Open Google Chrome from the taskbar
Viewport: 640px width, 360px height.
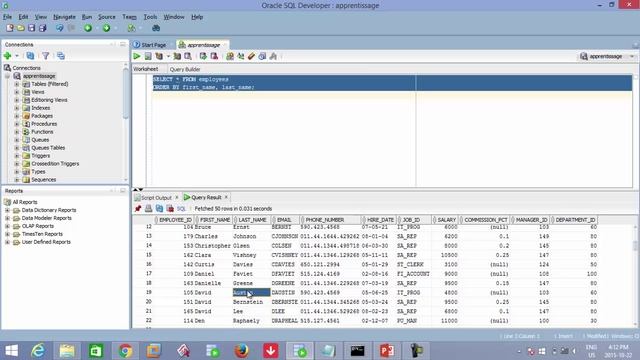(x=125, y=351)
